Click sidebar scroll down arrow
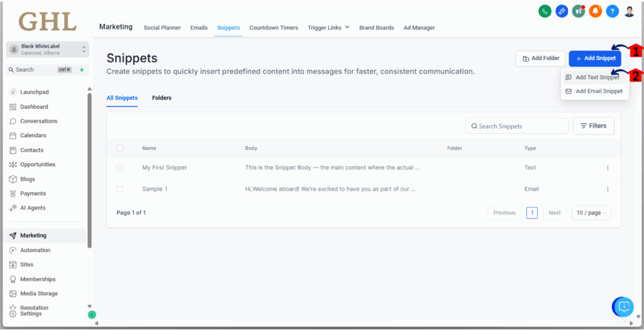The image size is (644, 331). coord(89,306)
